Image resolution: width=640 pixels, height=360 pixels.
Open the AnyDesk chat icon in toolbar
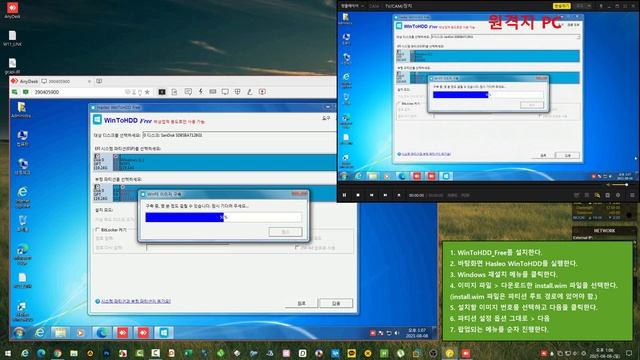coord(188,92)
